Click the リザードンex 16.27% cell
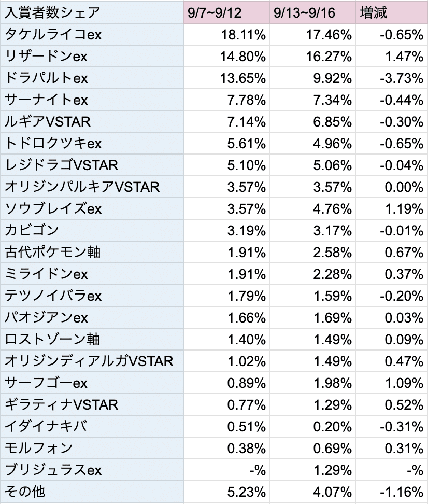The image size is (428, 504). click(313, 56)
